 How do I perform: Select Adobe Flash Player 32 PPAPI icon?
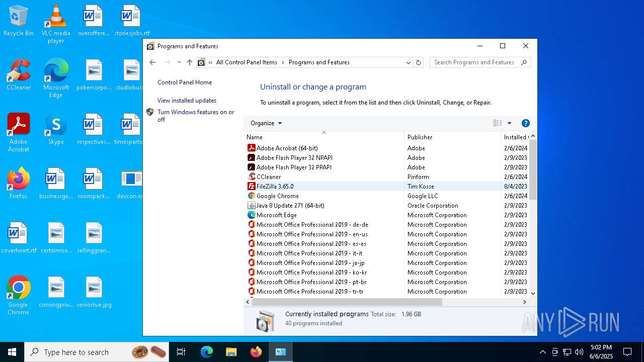[x=252, y=167]
